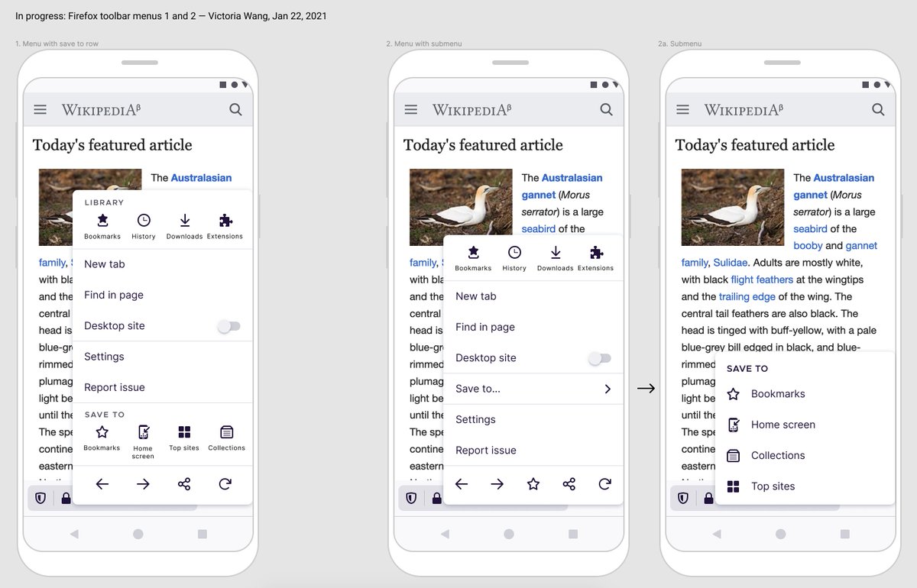Open Bookmarks icon in mockup 2 menu
Viewport: 917px width, 588px height.
click(x=473, y=259)
